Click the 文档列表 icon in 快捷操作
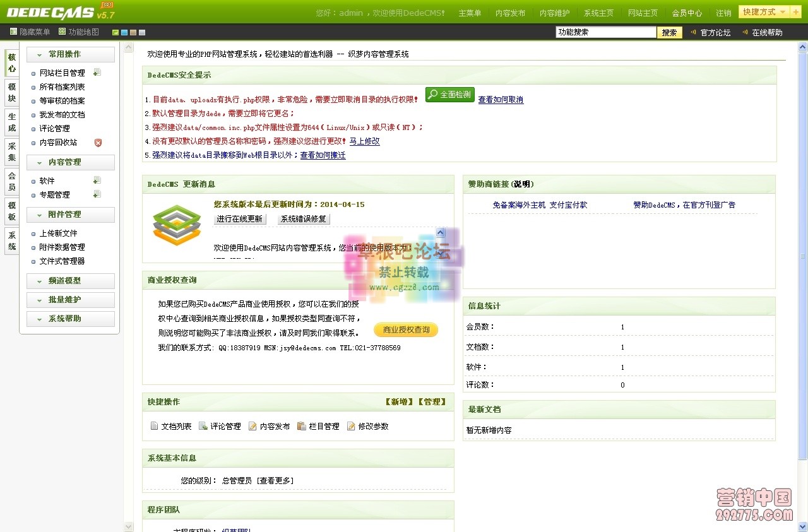 click(x=153, y=426)
